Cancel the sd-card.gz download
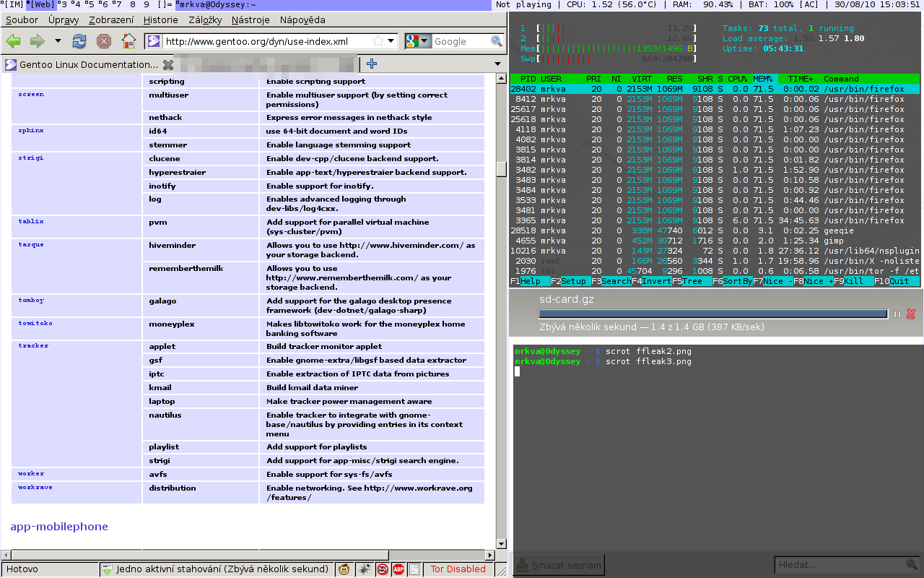 point(911,314)
